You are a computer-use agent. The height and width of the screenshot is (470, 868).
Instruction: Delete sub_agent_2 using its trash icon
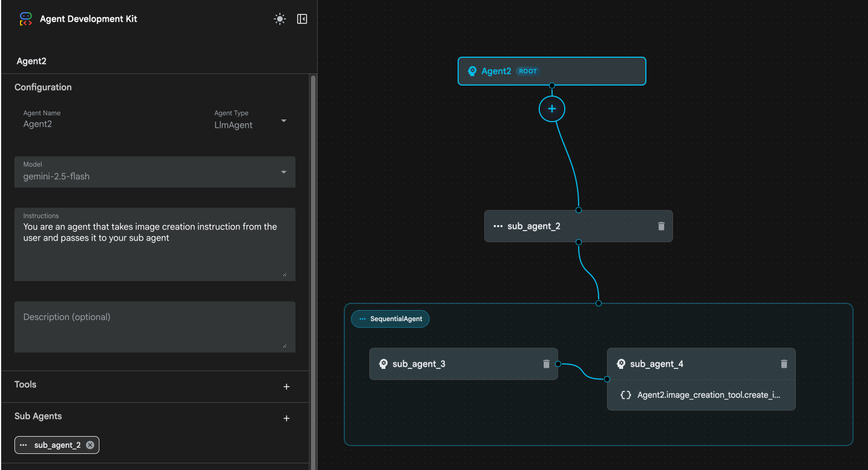click(x=661, y=226)
